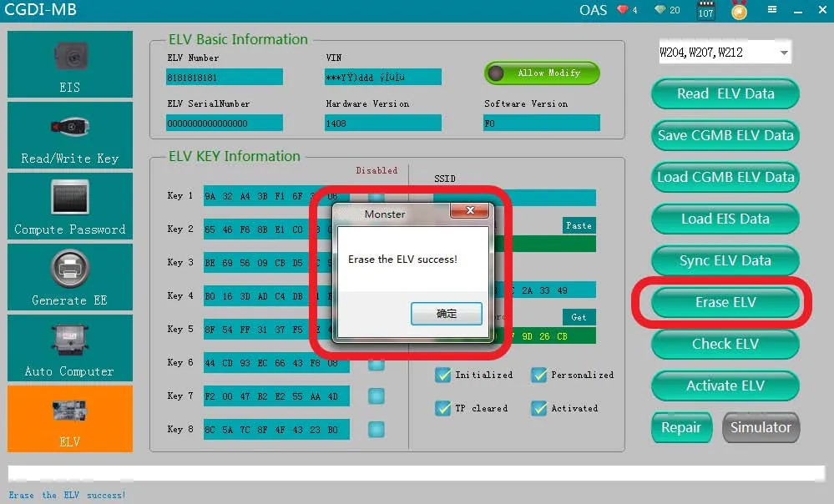This screenshot has height=504, width=834.
Task: Click Load EIS Data button
Action: (725, 219)
